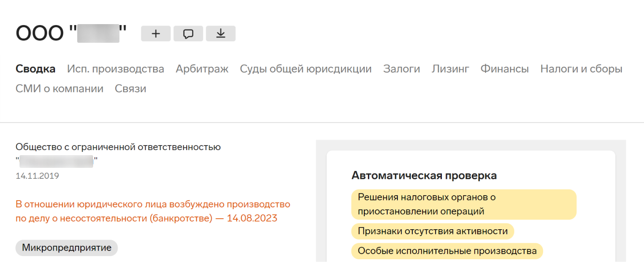This screenshot has height=262, width=644.
Task: Open the comment speech bubble icon
Action: (x=188, y=34)
